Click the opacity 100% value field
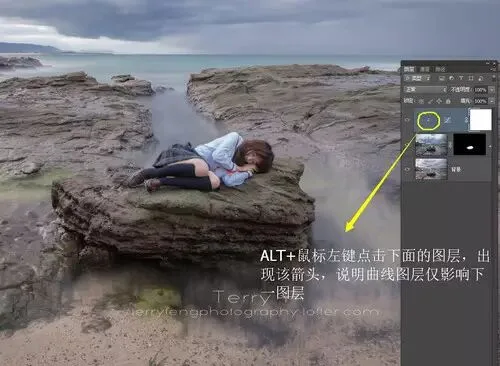 point(480,90)
